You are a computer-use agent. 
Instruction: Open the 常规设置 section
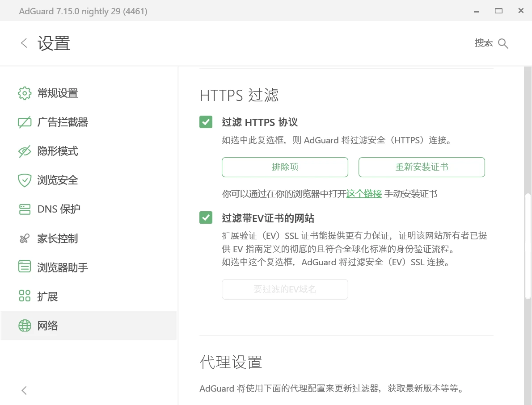(89, 93)
